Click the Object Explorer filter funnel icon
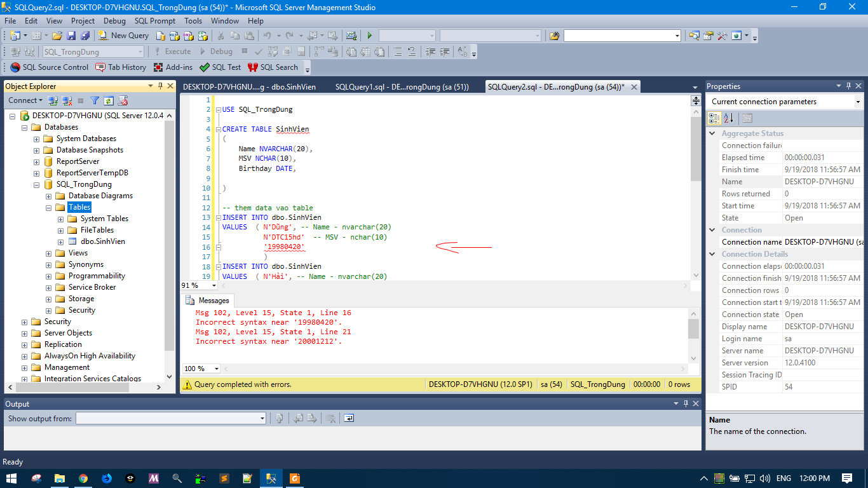This screenshot has height=488, width=868. coord(95,100)
